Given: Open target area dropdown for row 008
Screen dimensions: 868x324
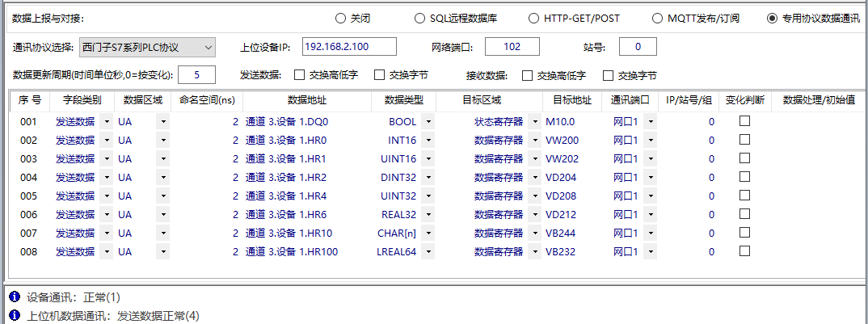Looking at the screenshot, I should coord(534,252).
